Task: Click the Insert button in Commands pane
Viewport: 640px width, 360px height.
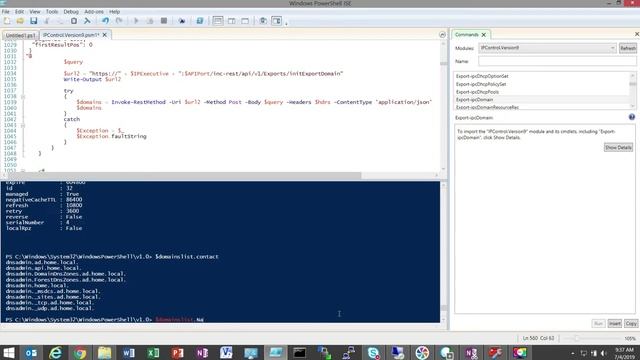Action: pyautogui.click(x=614, y=324)
